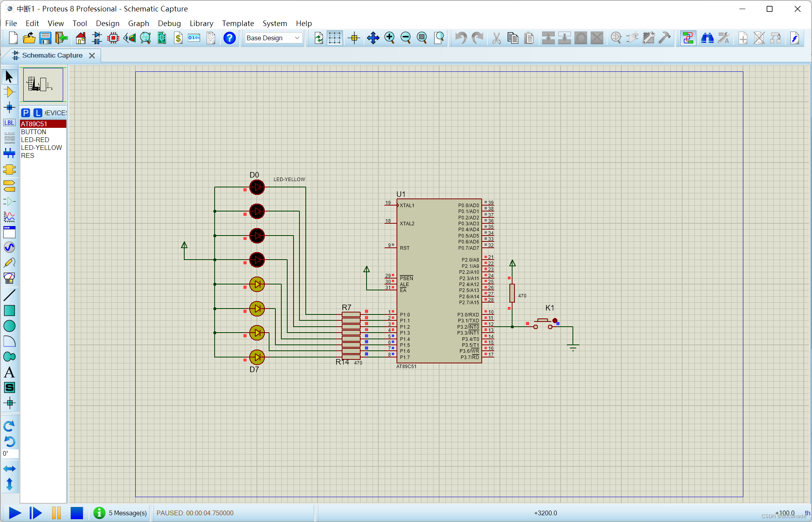Click the P pick devices button
The image size is (812, 522).
point(26,113)
